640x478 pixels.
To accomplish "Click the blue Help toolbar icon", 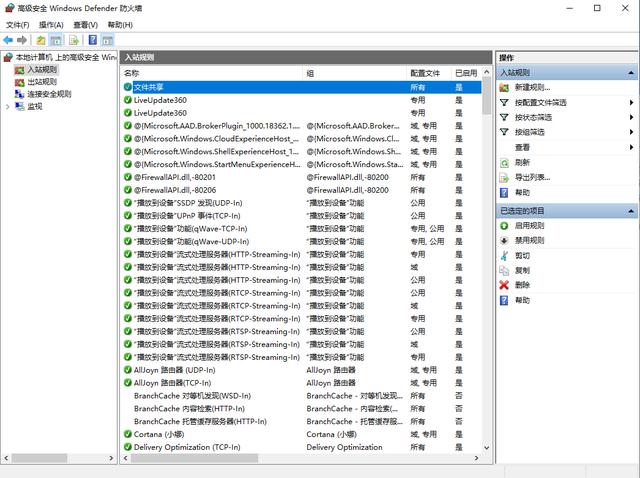I will tap(93, 40).
